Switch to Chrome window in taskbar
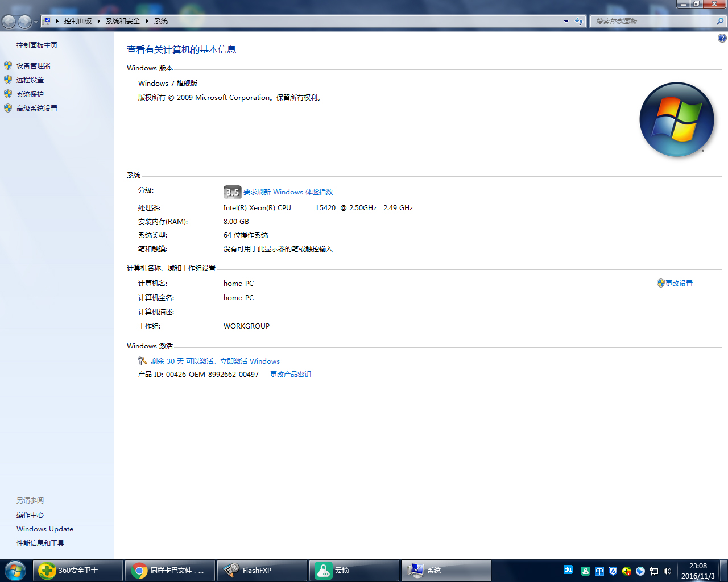 coord(170,571)
